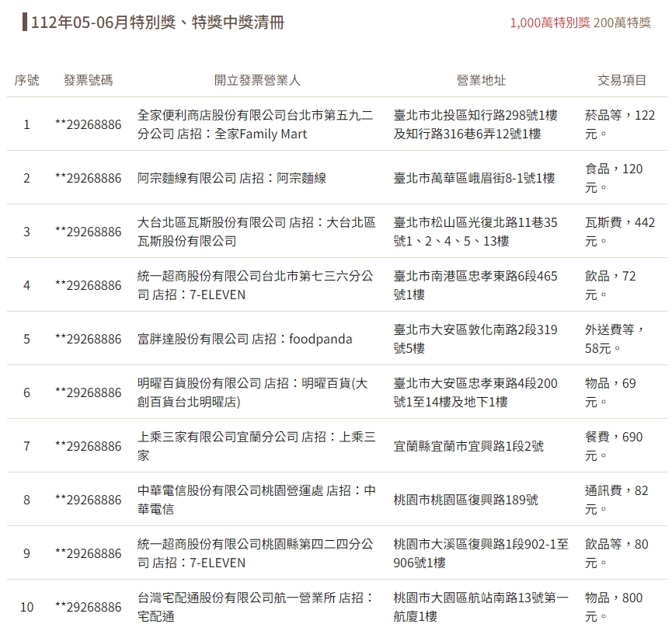Click the 富胖達 foodpanda seller entry
This screenshot has height=631, width=672.
pos(245,339)
